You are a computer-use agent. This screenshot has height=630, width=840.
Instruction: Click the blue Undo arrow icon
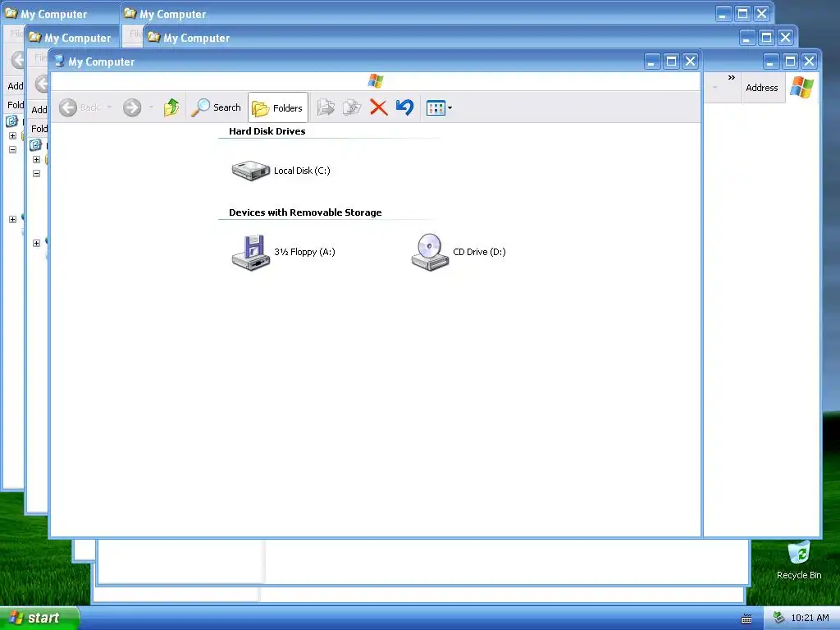[x=405, y=107]
